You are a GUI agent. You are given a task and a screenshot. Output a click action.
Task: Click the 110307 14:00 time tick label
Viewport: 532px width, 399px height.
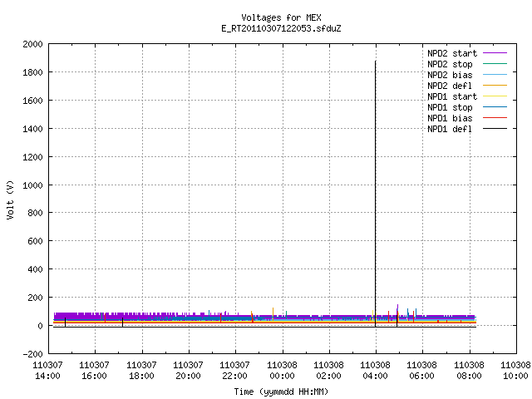(x=48, y=371)
